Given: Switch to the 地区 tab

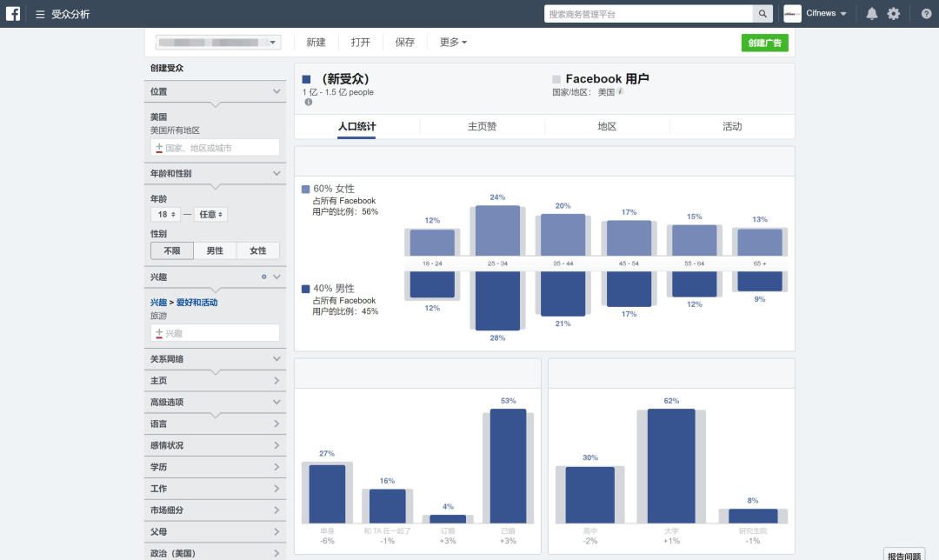Looking at the screenshot, I should [x=607, y=126].
